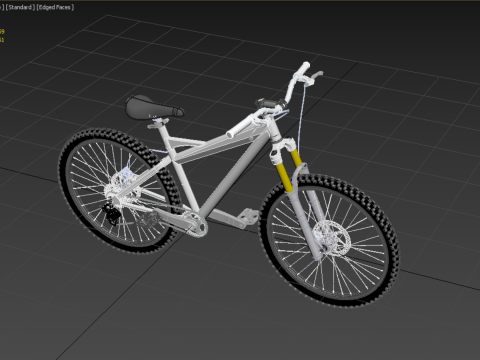Open the [Edged Faces] viewport display menu
Image resolution: width=480 pixels, height=360 pixels.
coord(55,7)
